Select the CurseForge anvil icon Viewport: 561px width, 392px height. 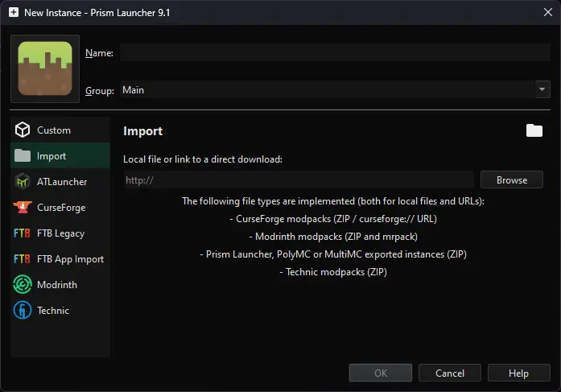(23, 208)
